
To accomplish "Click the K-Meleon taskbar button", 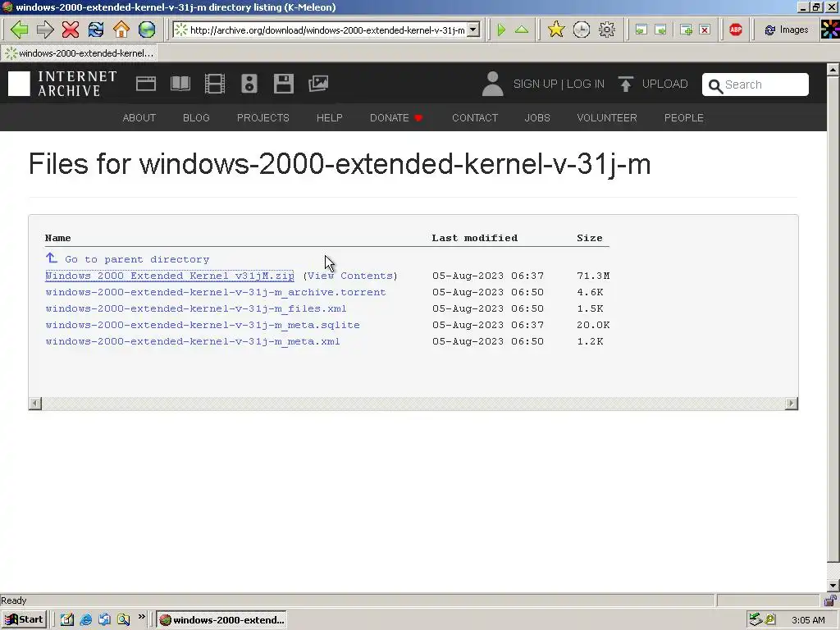I will [221, 620].
